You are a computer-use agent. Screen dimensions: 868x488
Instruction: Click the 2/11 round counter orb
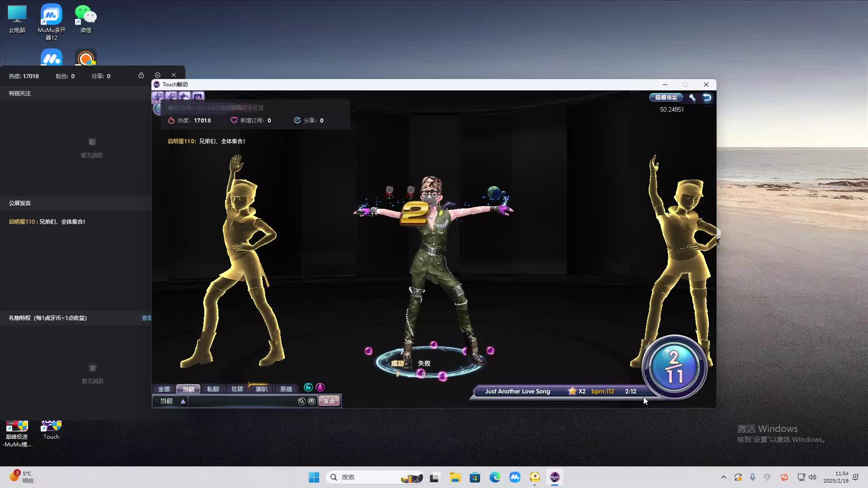click(674, 367)
